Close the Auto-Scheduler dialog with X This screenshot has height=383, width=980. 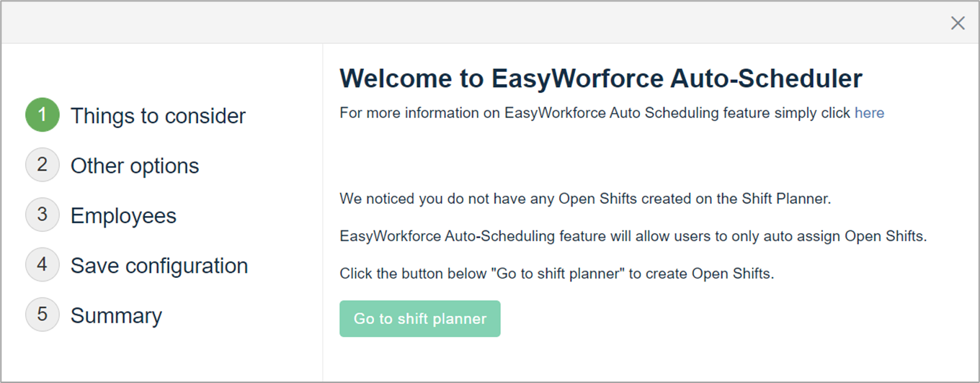coord(958,23)
